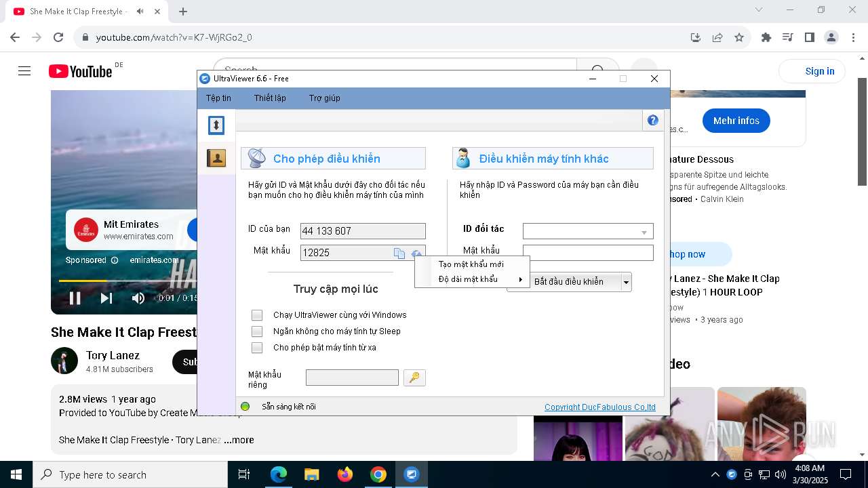Launch Microsoft Edge from the taskbar
The height and width of the screenshot is (488, 868).
[x=279, y=474]
